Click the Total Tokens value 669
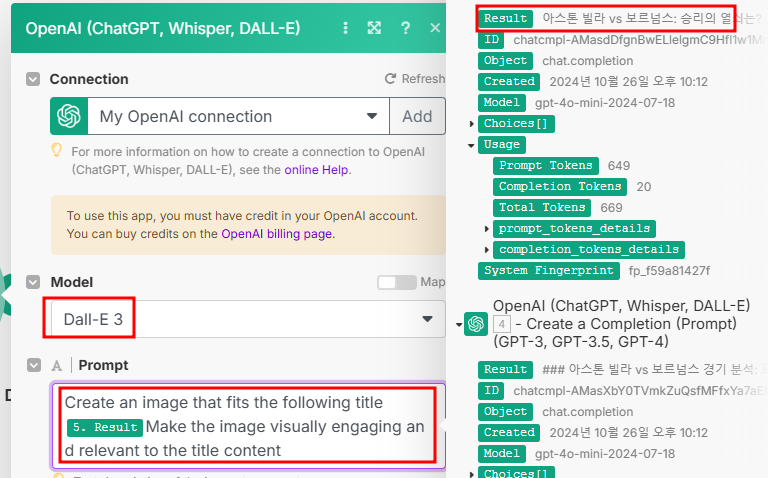768x478 pixels. [611, 208]
